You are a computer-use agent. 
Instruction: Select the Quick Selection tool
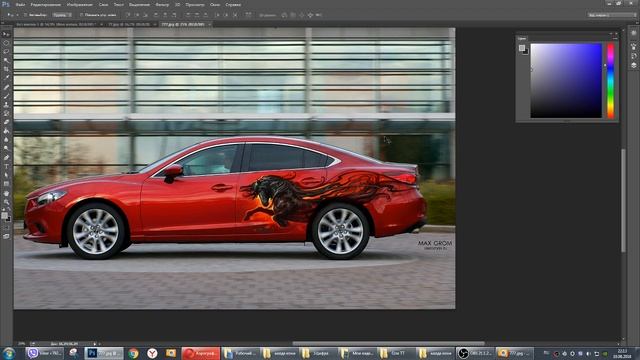coord(6,60)
